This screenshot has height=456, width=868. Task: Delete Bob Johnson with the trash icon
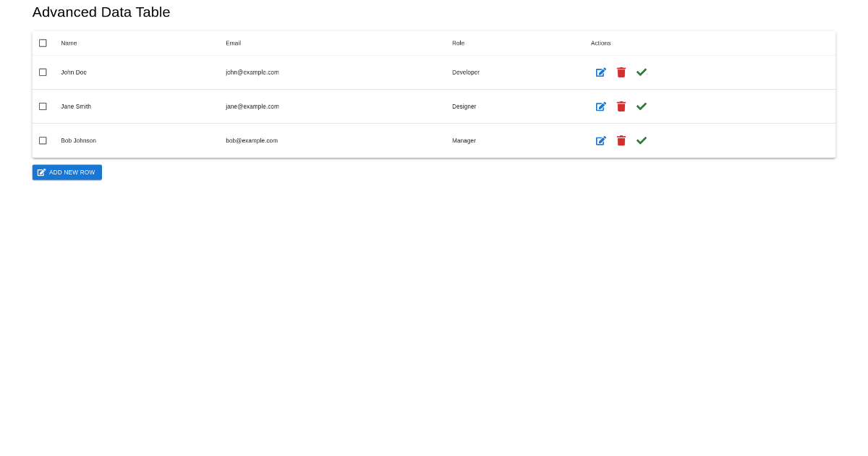(x=621, y=140)
